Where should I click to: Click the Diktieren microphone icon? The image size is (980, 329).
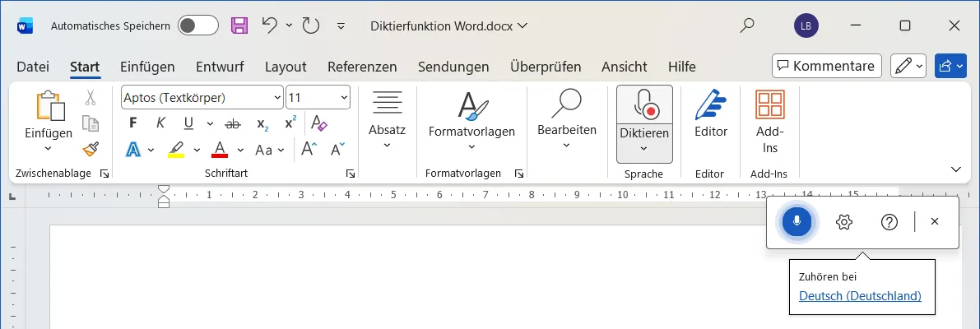tap(644, 105)
